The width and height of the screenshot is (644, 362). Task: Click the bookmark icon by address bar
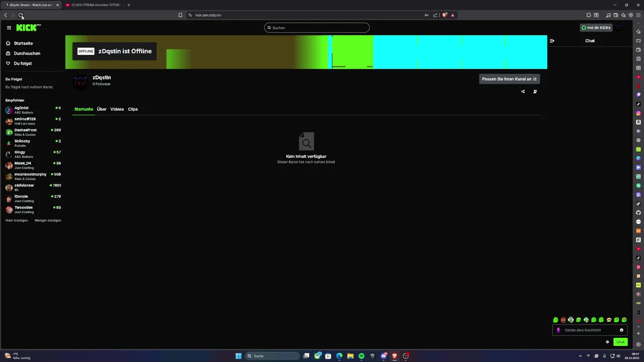[180, 15]
